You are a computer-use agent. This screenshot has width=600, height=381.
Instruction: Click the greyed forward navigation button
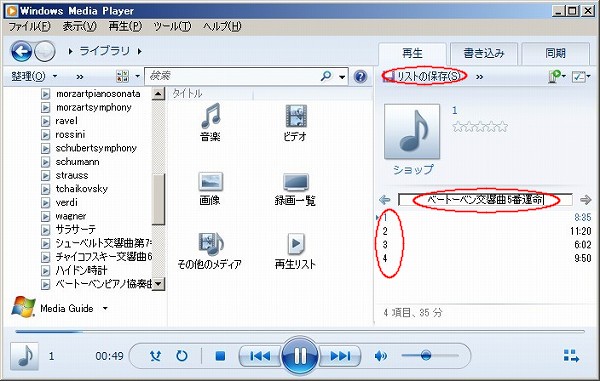(x=45, y=51)
